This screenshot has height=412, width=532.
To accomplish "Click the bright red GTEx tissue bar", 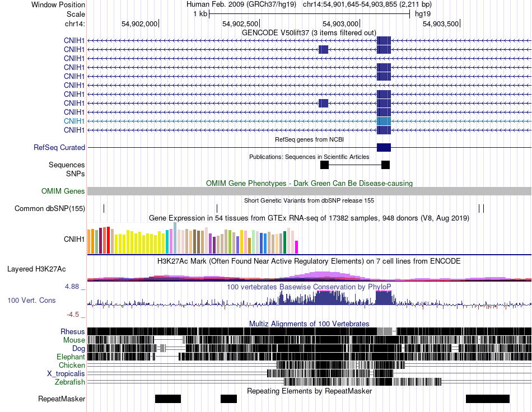I will pos(108,240).
